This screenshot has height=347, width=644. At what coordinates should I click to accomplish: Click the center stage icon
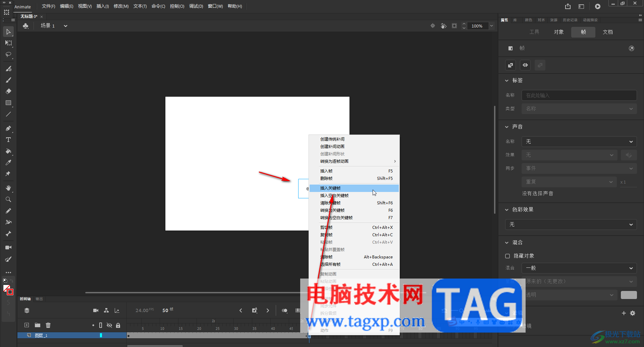pyautogui.click(x=433, y=26)
